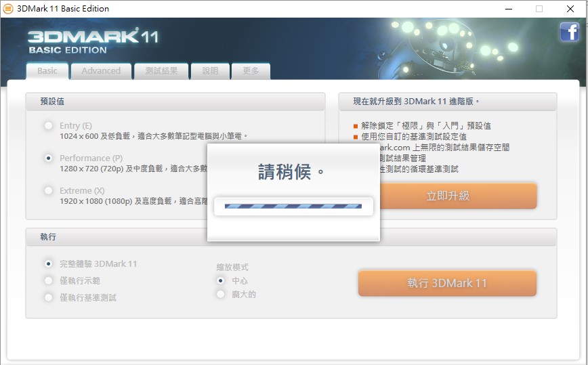Click the 1024 x 600 description text
The height and width of the screenshot is (365, 588).
[153, 136]
